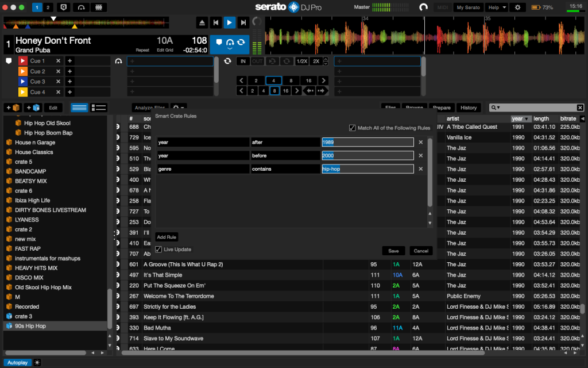Halve loop with 1/2X button
Viewport: 588px width, 368px height.
coord(302,61)
